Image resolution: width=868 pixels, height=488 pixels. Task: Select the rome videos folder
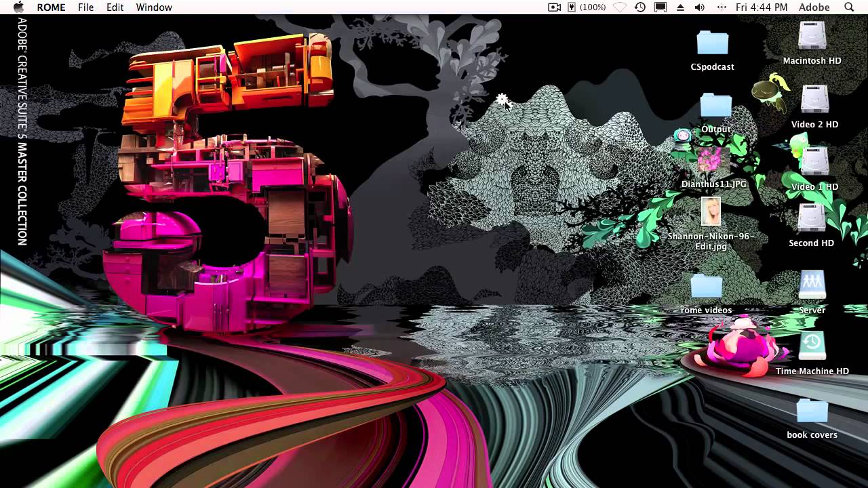click(707, 287)
